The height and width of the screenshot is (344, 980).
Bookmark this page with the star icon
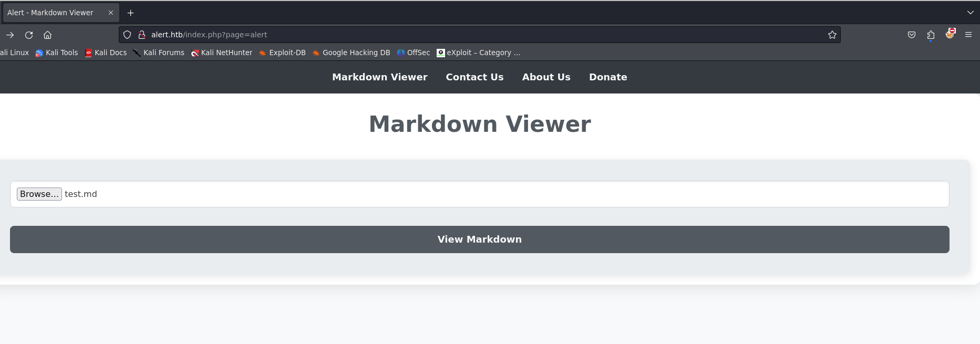point(832,35)
